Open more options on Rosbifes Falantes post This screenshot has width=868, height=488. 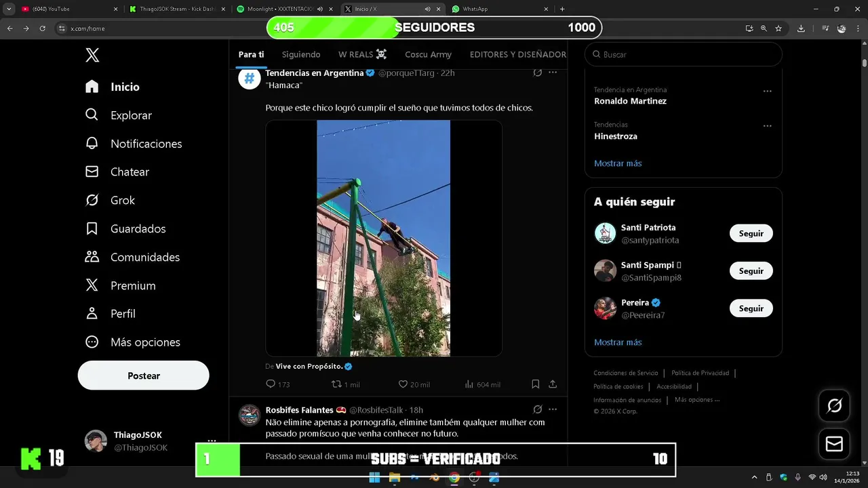553,409
